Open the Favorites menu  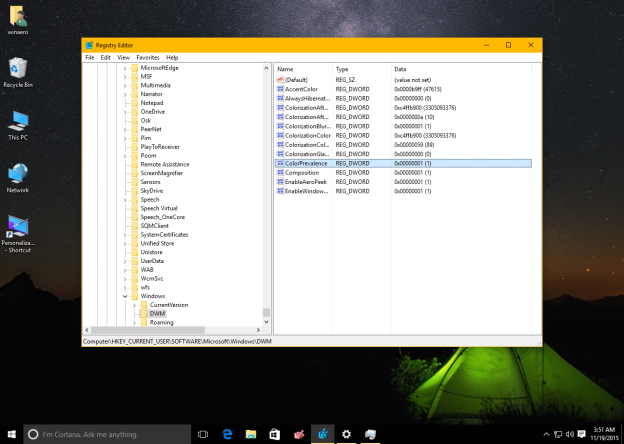pyautogui.click(x=147, y=58)
